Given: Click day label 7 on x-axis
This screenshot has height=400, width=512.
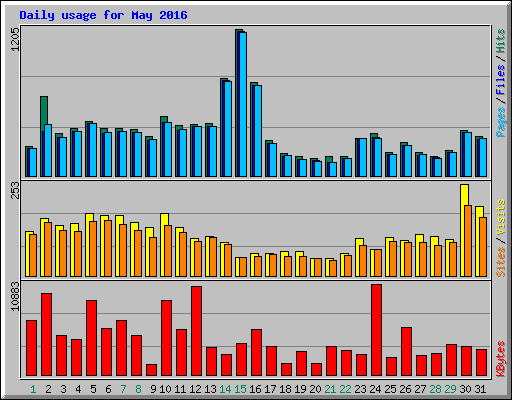Looking at the screenshot, I should click(x=123, y=389).
